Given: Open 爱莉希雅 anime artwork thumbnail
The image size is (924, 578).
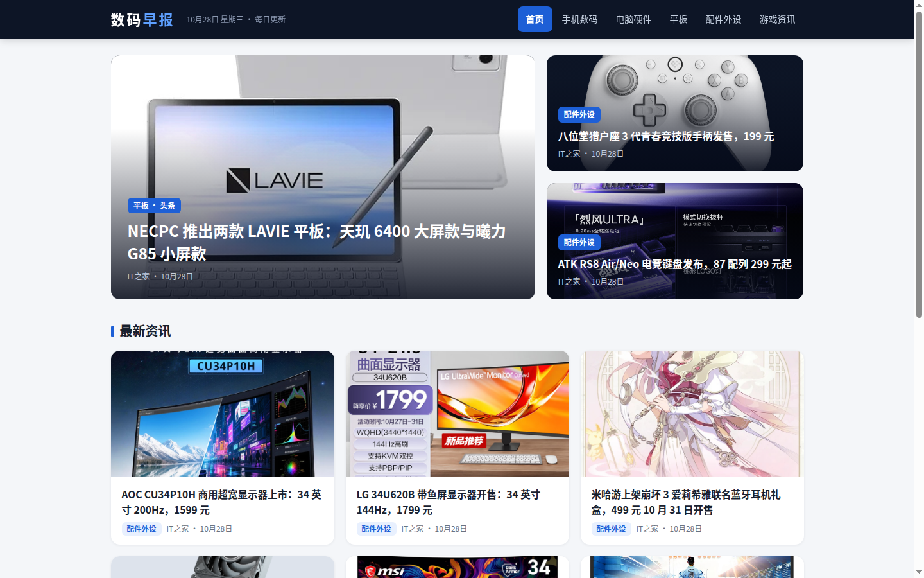Looking at the screenshot, I should tap(692, 414).
